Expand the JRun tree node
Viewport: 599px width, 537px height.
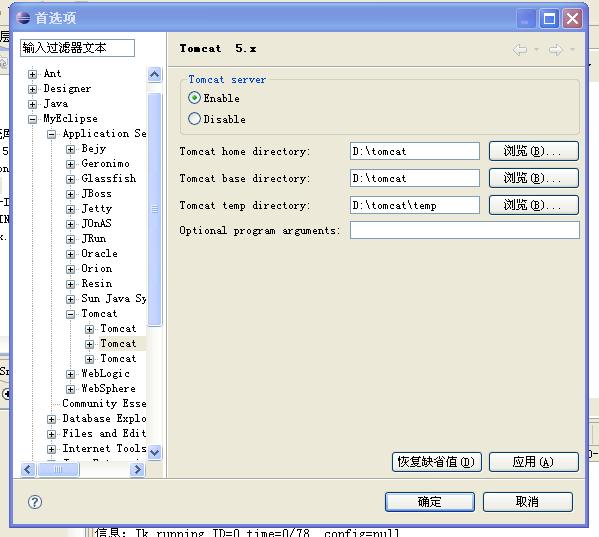(70, 239)
